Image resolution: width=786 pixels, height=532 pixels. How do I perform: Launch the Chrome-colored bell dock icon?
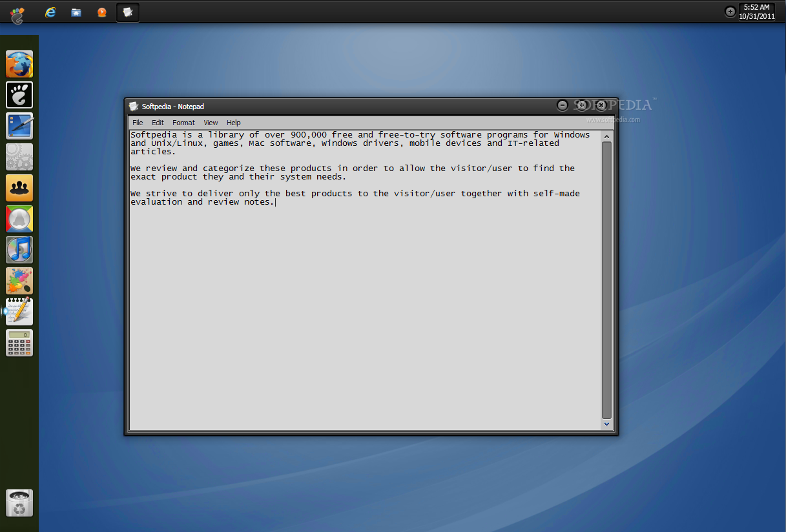[x=19, y=219]
